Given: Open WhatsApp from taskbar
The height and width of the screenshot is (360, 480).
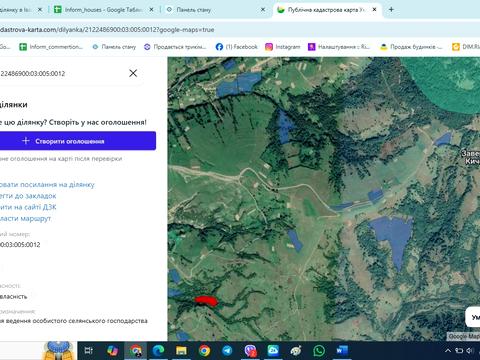Looking at the screenshot, I should point(319,350).
